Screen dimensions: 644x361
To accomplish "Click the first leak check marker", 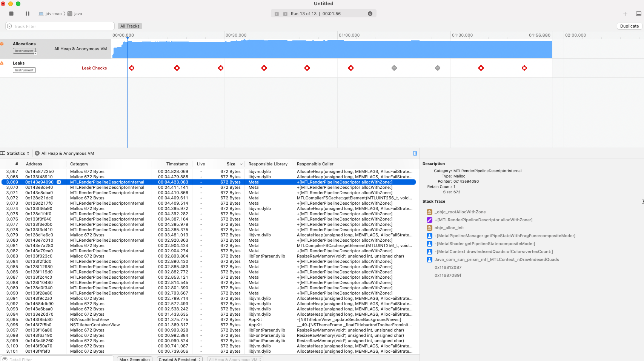I will point(132,68).
